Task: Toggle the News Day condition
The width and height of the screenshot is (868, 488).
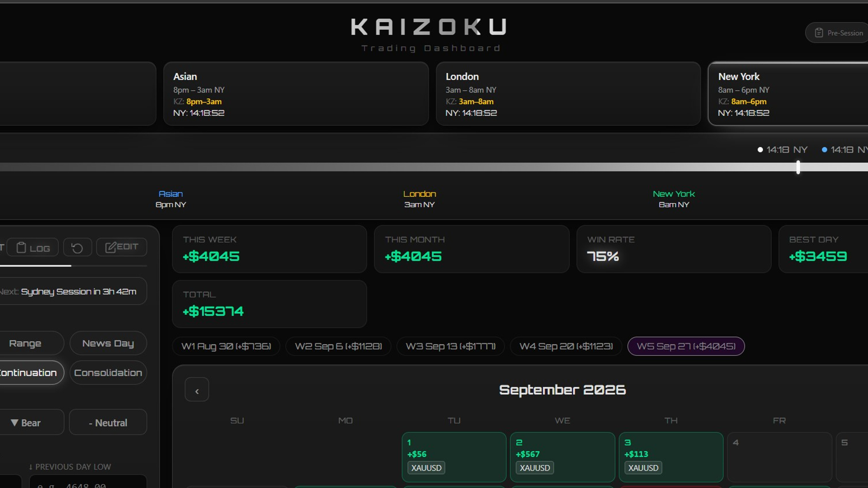Action: [108, 343]
